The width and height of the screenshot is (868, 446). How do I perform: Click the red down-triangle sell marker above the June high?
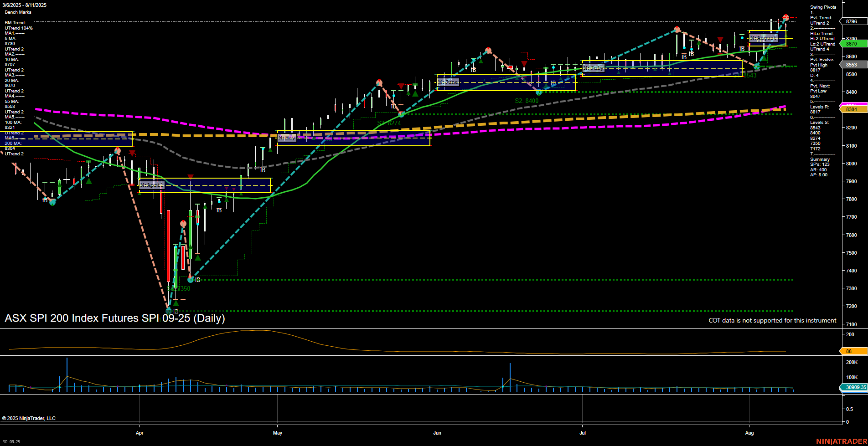[524, 63]
